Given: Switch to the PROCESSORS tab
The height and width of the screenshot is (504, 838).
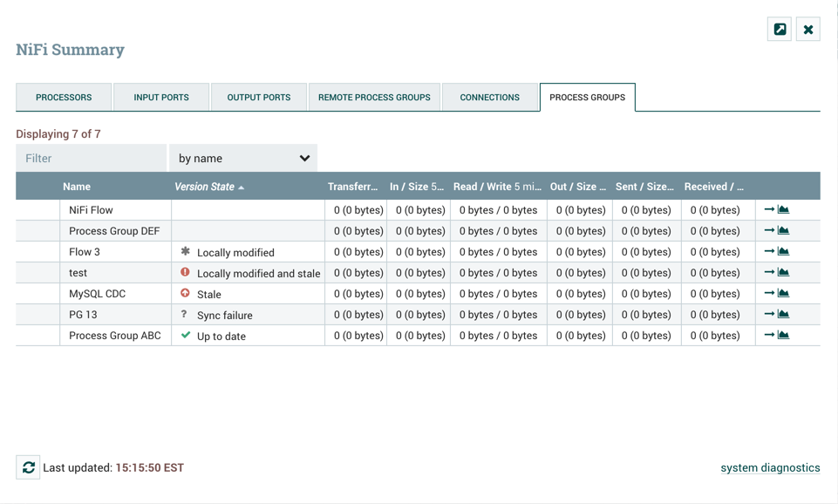Looking at the screenshot, I should coord(63,97).
